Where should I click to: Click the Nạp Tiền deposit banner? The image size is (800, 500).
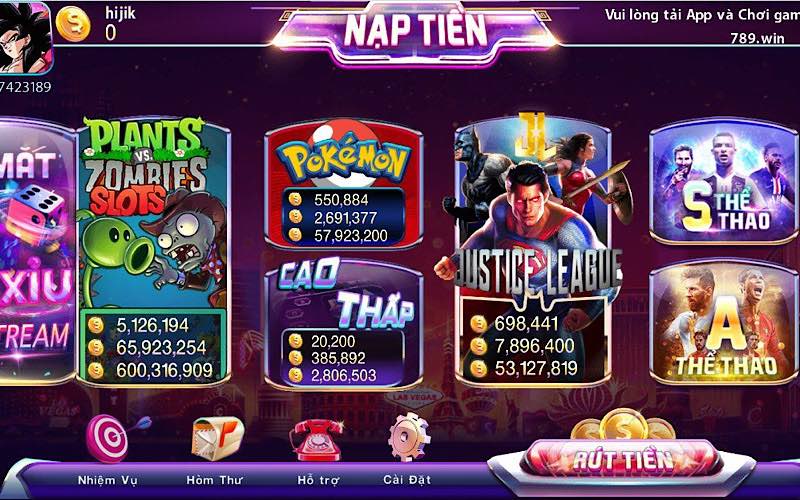point(415,33)
